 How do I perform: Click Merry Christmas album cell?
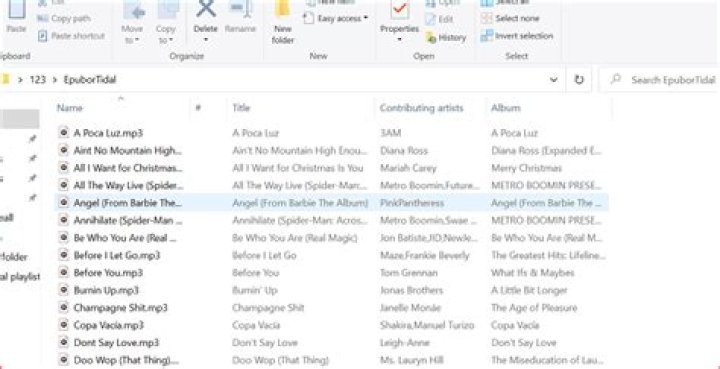(526, 168)
